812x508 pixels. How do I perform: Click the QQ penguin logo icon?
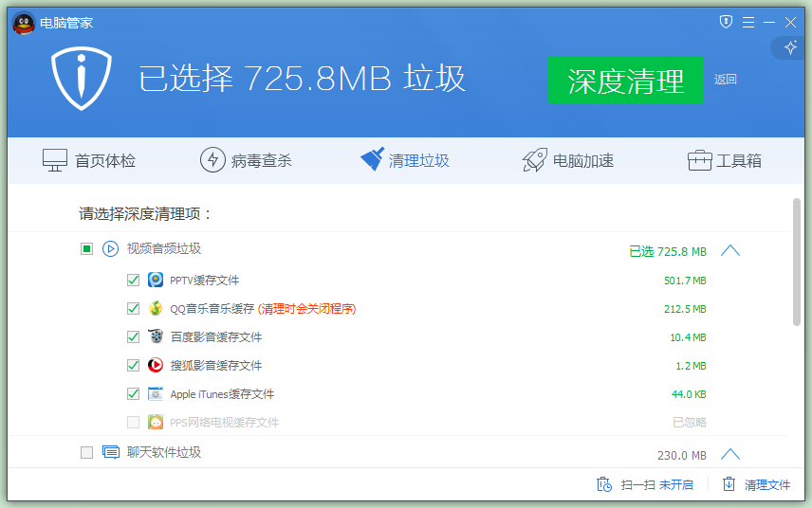[x=24, y=24]
